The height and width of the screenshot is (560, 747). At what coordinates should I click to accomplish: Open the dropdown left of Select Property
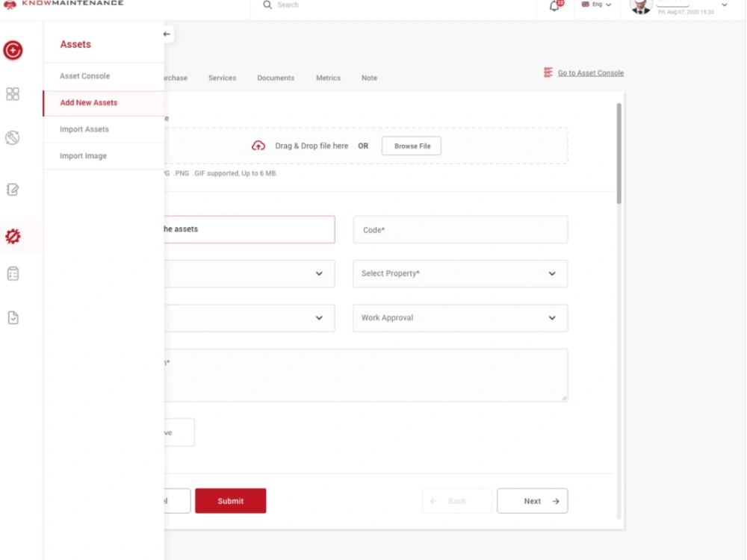249,273
